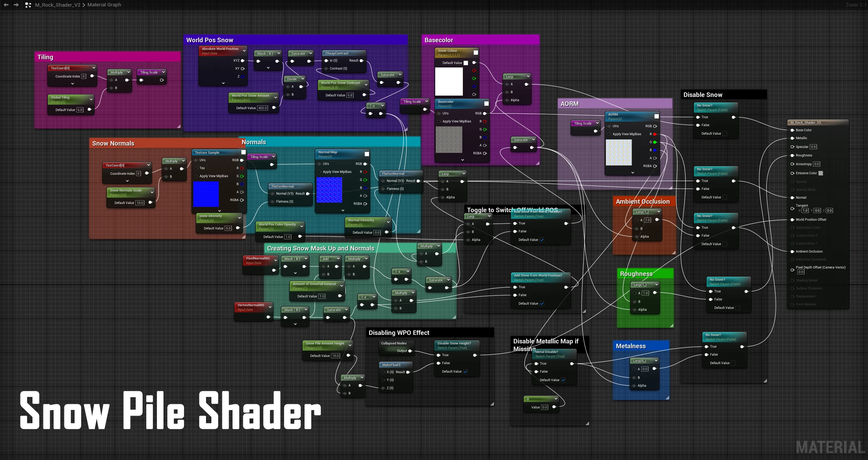Select the Tiling comment box title
Image resolution: width=868 pixels, height=460 pixels.
(x=45, y=57)
